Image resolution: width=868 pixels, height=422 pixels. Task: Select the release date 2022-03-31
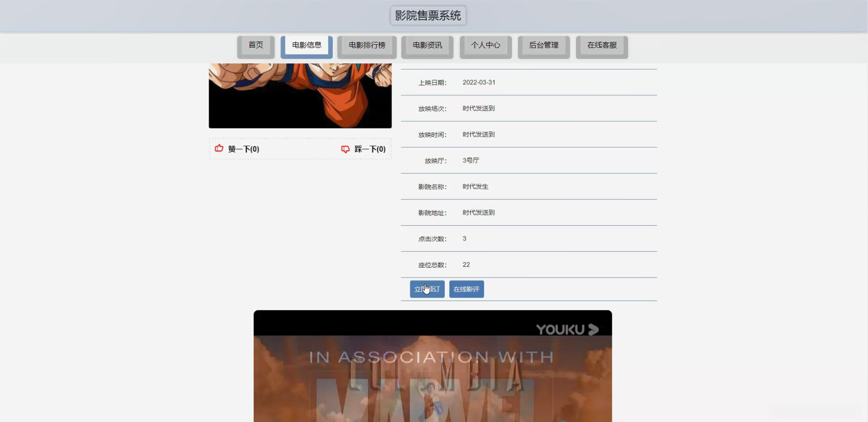pyautogui.click(x=479, y=83)
